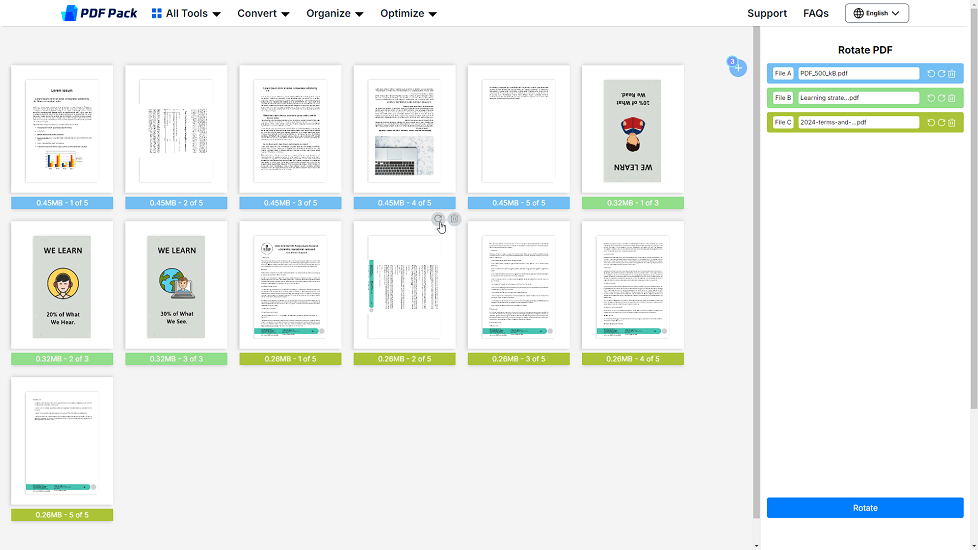The height and width of the screenshot is (550, 978).
Task: Rotate File C counterclockwise
Action: click(x=931, y=122)
